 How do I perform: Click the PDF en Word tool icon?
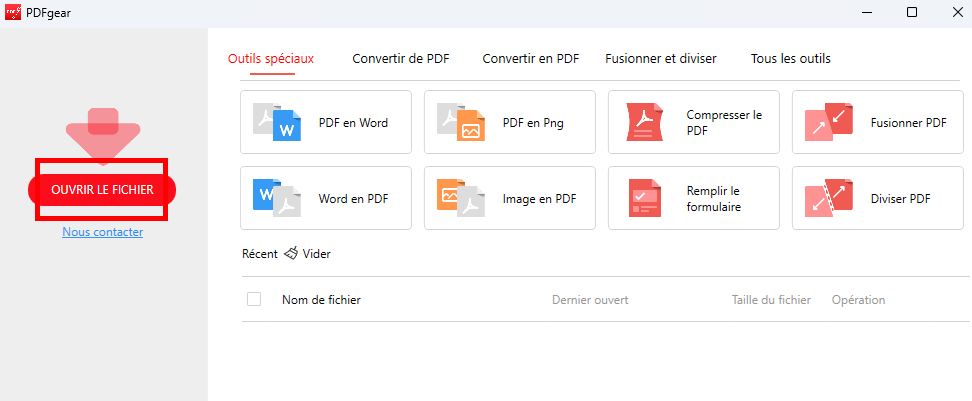(x=277, y=122)
